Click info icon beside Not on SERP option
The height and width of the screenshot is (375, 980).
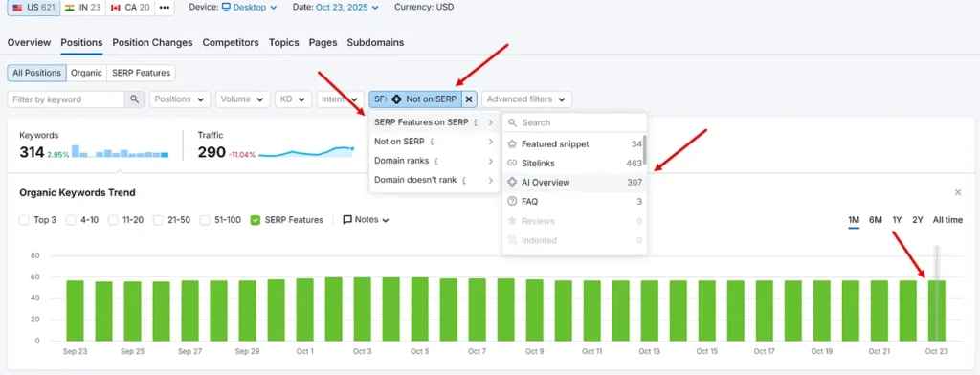(x=432, y=142)
